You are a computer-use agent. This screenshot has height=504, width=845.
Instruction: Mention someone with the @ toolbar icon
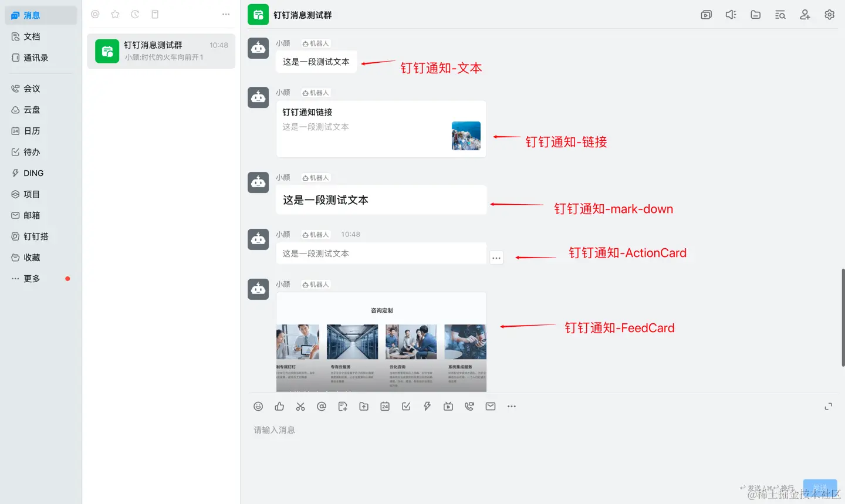(322, 407)
